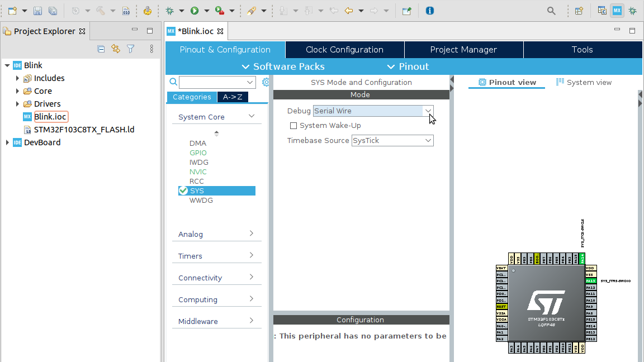Show the Pinout view
This screenshot has width=644, height=362.
pyautogui.click(x=507, y=83)
